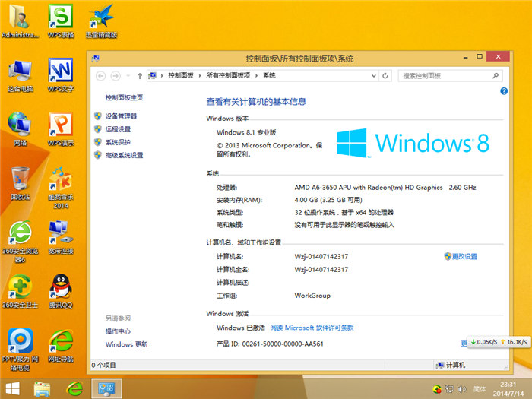Refresh the control panel address bar
Screen dimensions: 532x399
pos(385,76)
